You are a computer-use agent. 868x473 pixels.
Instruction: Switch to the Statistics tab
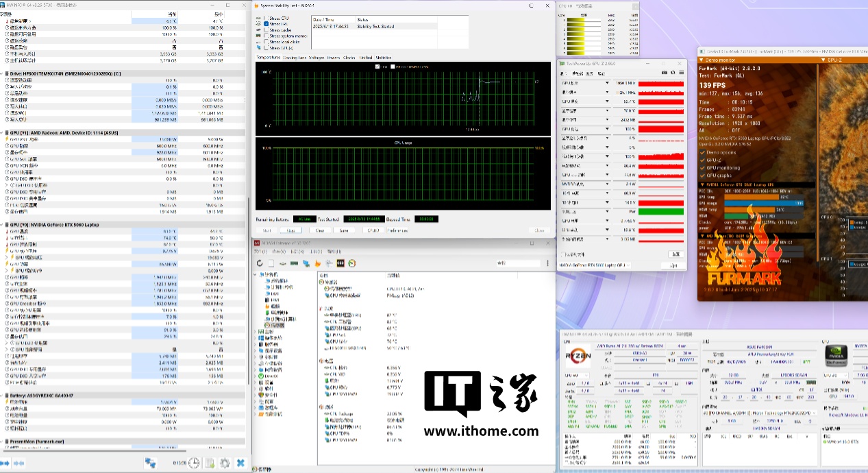pyautogui.click(x=384, y=58)
